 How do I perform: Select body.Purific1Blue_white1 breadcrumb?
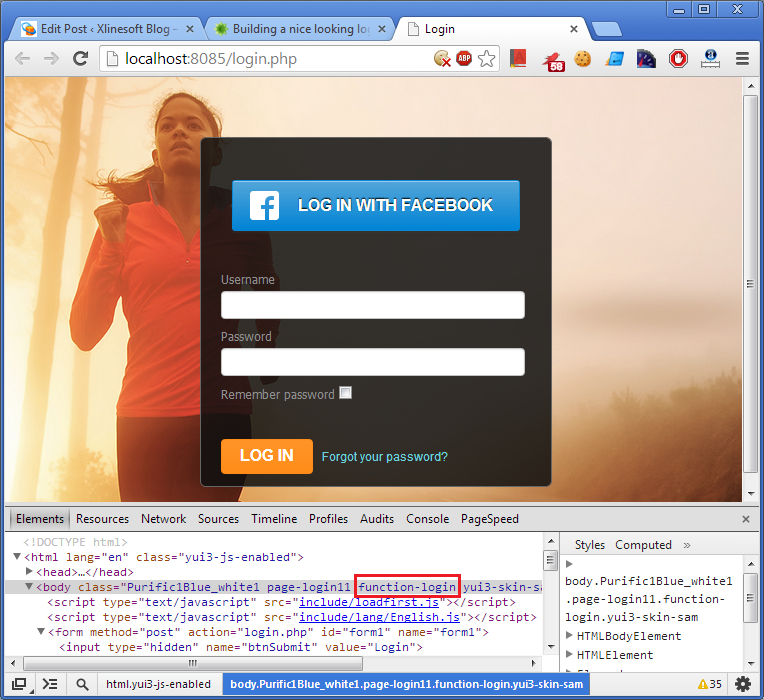(406, 684)
